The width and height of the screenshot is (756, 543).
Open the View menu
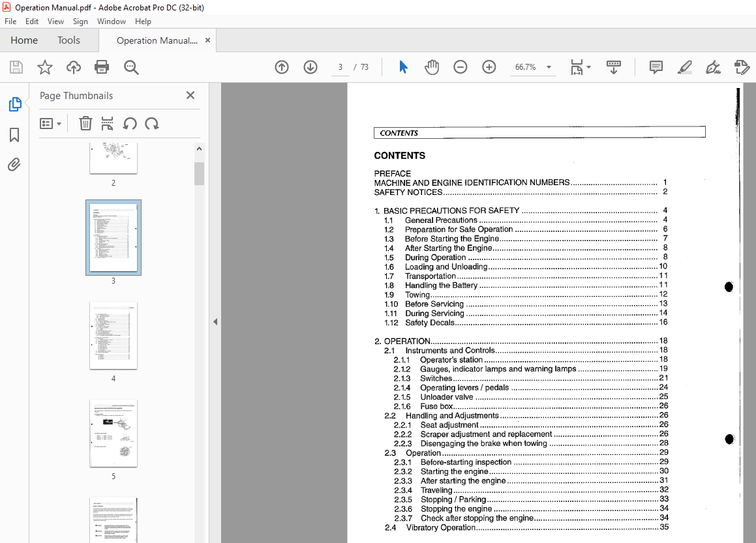(x=55, y=22)
